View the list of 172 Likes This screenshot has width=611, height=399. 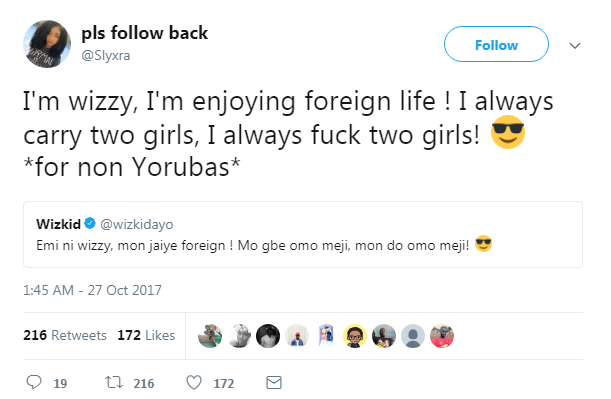click(146, 335)
